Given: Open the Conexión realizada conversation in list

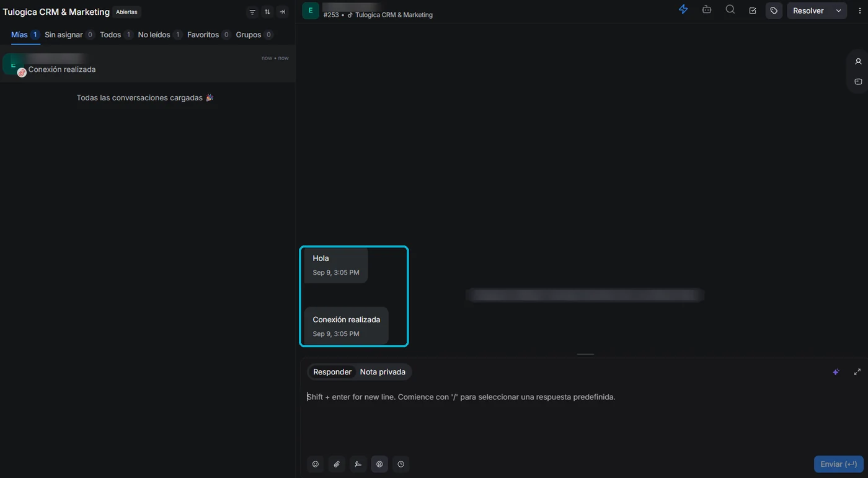Looking at the screenshot, I should 148,63.
